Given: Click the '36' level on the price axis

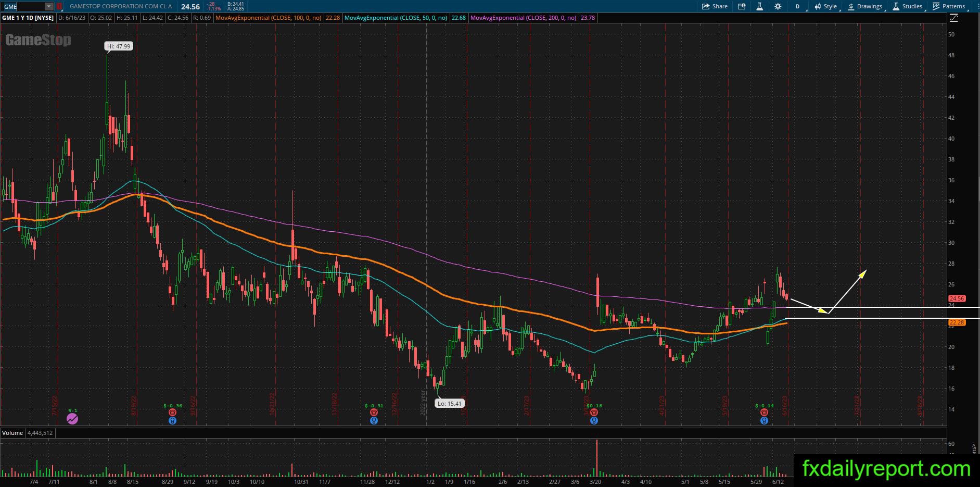Looking at the screenshot, I should (x=951, y=180).
